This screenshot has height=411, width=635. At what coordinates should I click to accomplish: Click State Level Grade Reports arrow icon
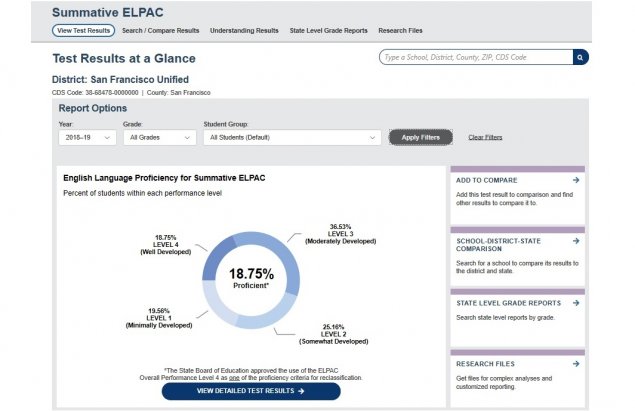click(x=576, y=302)
